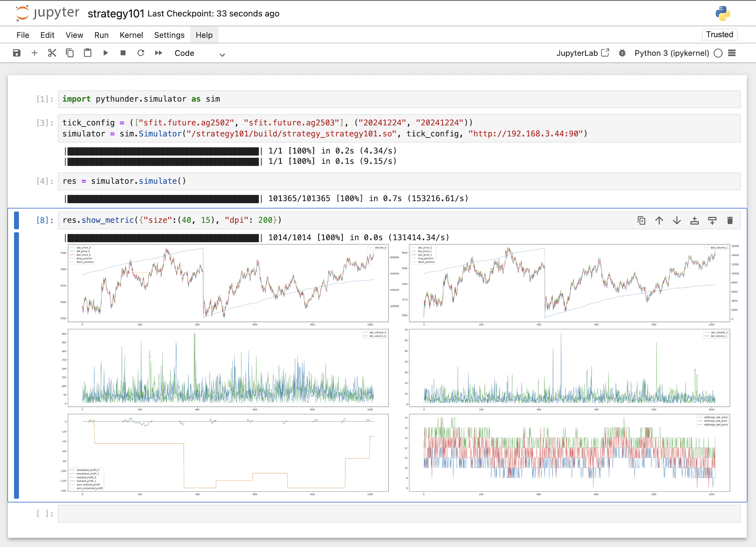Click the ask/bid price chart for contract 1
756x547 pixels.
569,283
